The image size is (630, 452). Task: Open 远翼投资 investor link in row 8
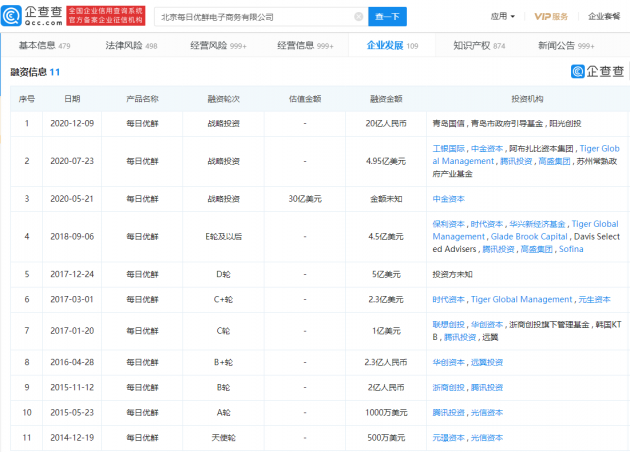coord(487,362)
